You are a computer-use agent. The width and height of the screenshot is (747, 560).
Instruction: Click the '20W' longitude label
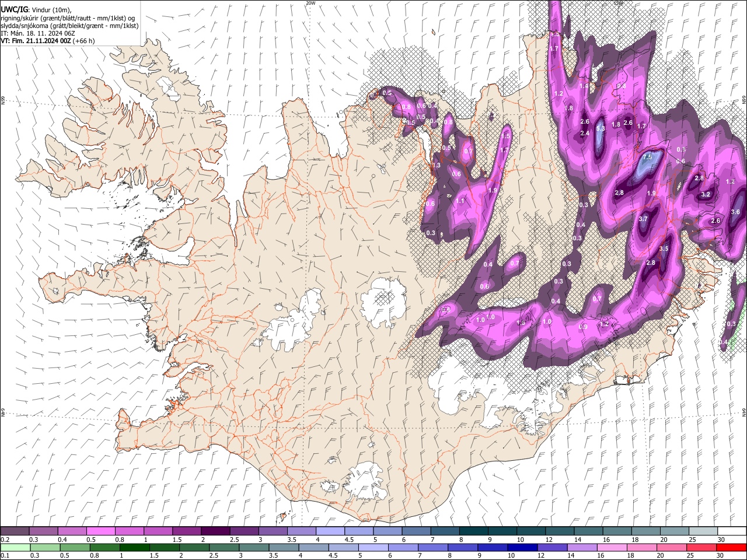(x=310, y=3)
